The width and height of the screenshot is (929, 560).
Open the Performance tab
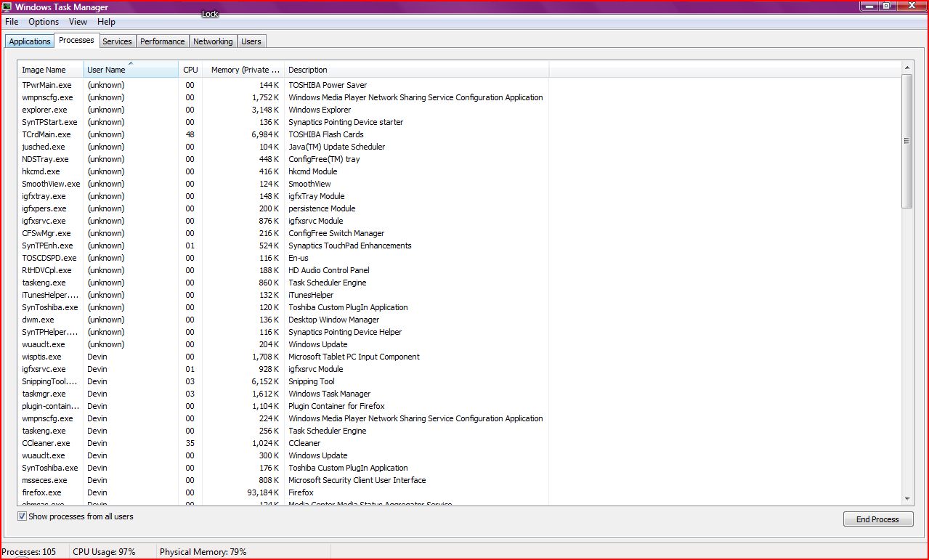pos(163,41)
